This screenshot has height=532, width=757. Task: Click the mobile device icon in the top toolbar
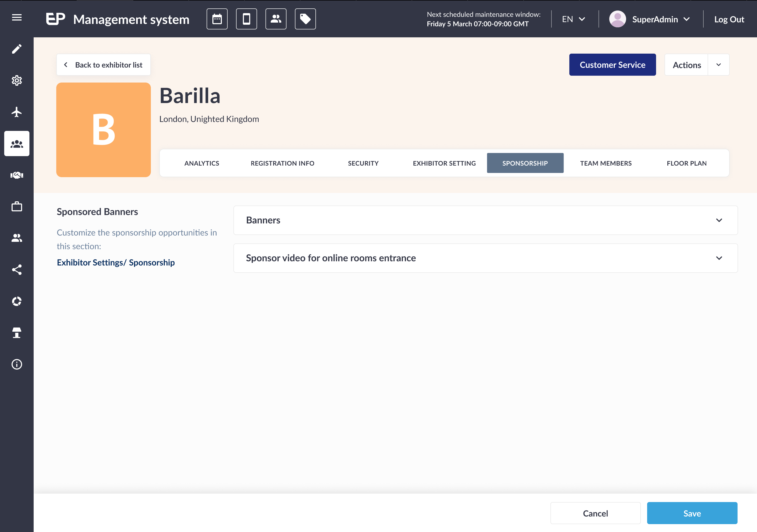pos(246,19)
